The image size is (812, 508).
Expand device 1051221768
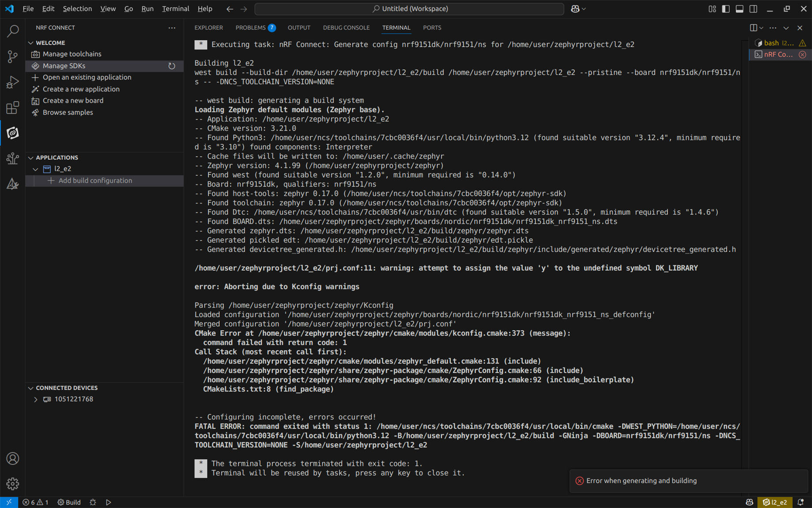(35, 399)
